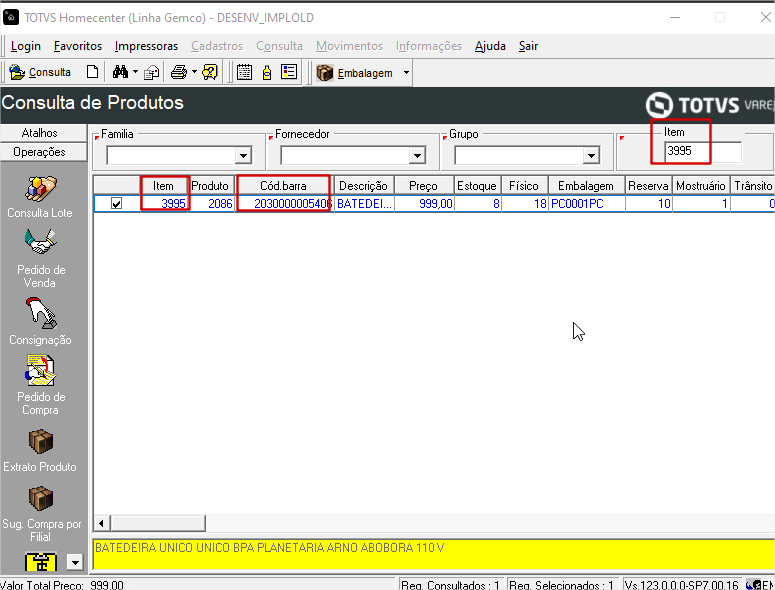Click the Reg. Selecionados status entry
The image size is (775, 590).
tap(562, 585)
